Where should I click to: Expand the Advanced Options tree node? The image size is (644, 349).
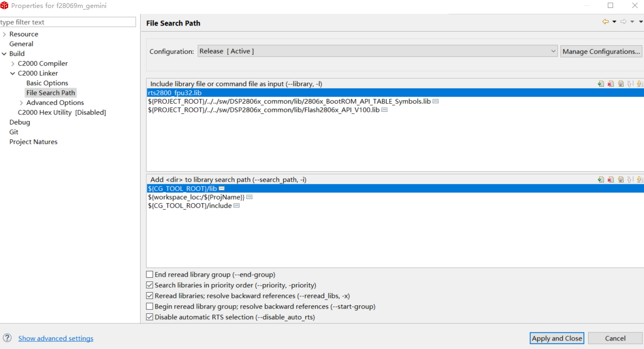coord(21,103)
